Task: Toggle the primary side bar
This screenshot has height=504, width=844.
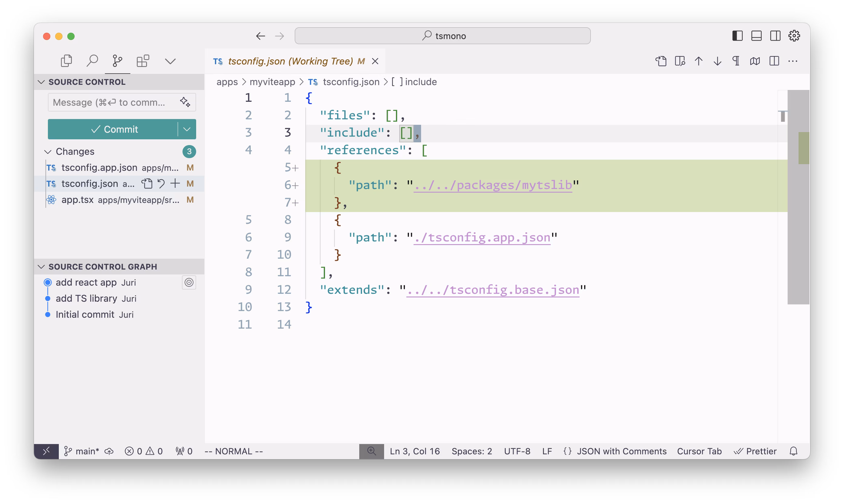Action: (x=737, y=36)
